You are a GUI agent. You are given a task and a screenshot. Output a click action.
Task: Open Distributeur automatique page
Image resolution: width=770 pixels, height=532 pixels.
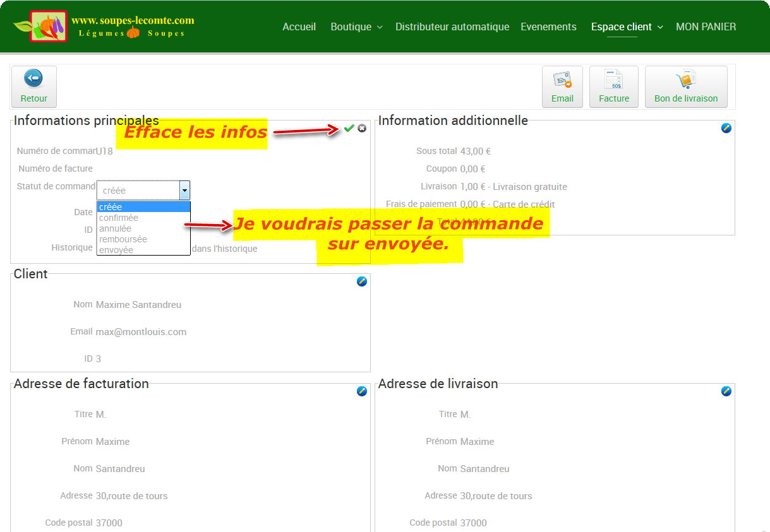click(x=452, y=27)
